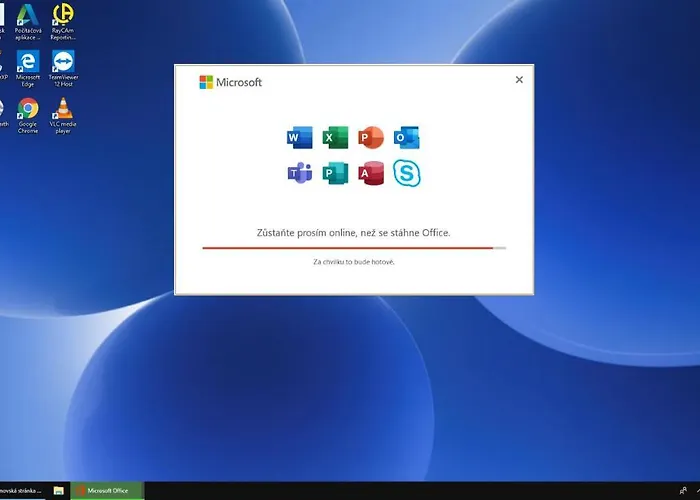Select the RayCAm Reportin desktop shortcut
This screenshot has width=700, height=500.
63,22
